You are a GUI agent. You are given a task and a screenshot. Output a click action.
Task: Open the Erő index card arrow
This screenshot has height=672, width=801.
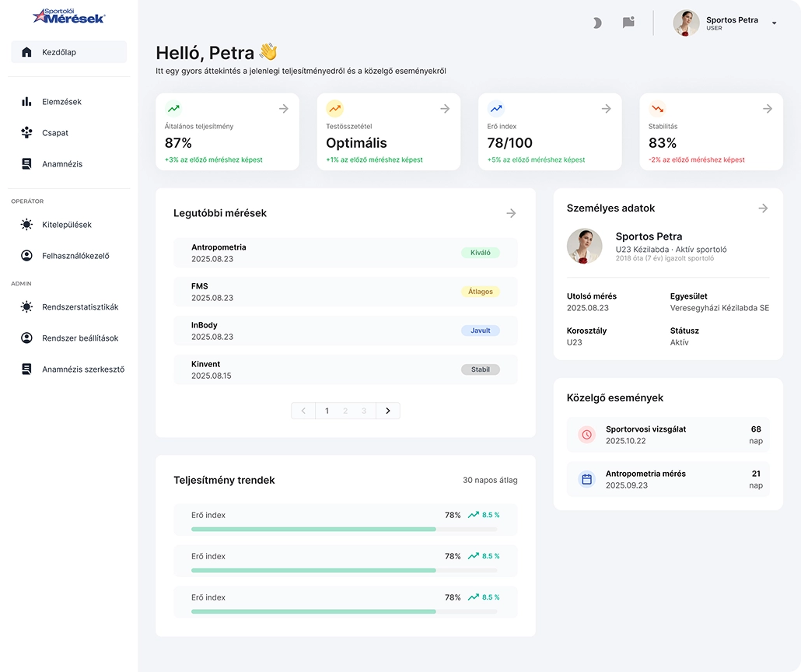click(607, 108)
